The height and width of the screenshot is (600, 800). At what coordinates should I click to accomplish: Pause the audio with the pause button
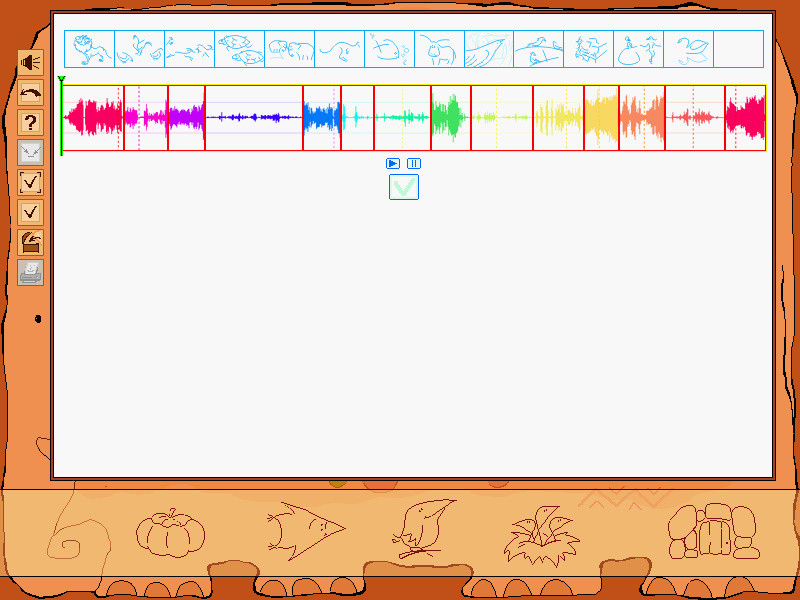pos(414,163)
